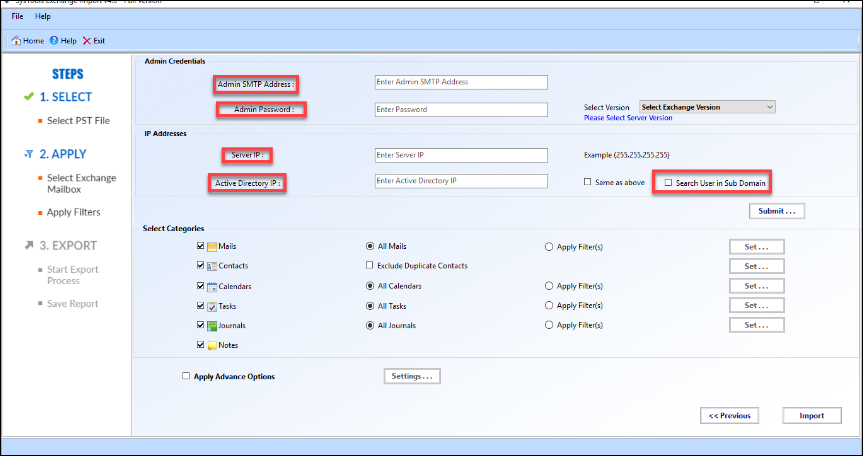Check Exclude Duplicate Contacts
Screen dimensions: 863x456
pos(369,265)
